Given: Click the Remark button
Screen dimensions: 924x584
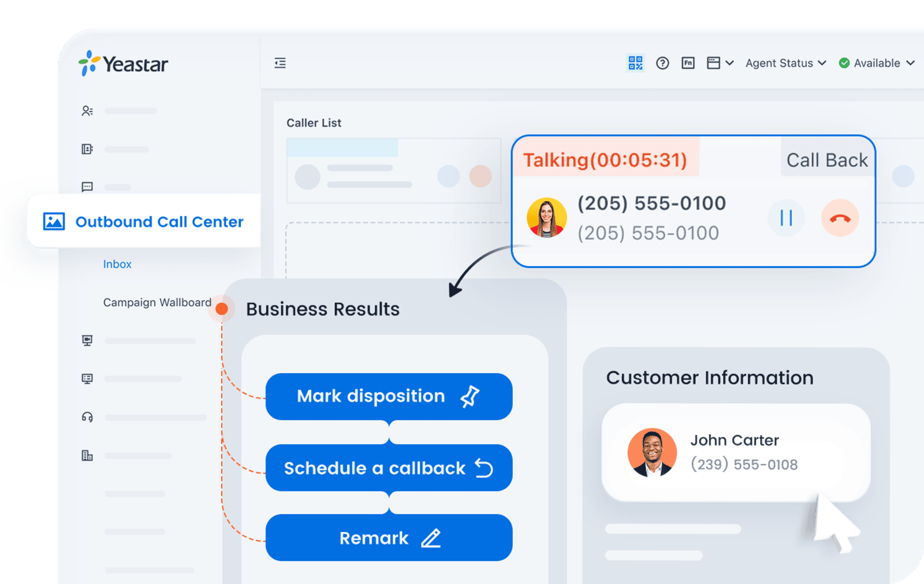Looking at the screenshot, I should click(x=389, y=538).
